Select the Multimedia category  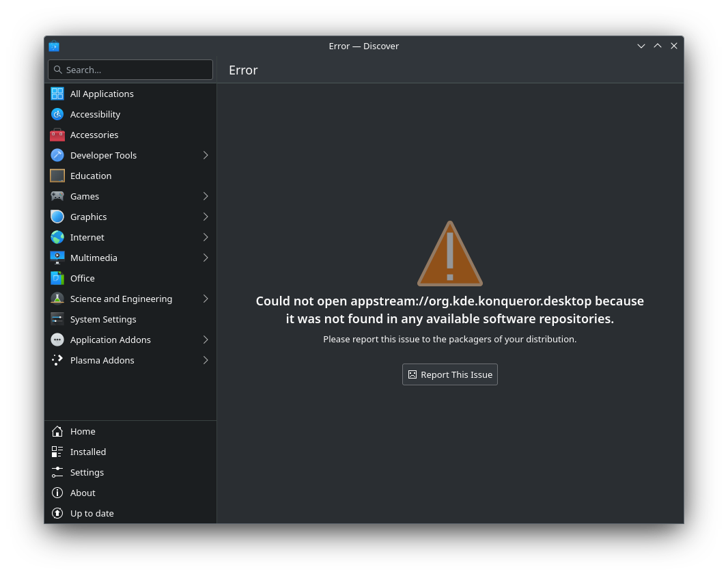click(94, 258)
